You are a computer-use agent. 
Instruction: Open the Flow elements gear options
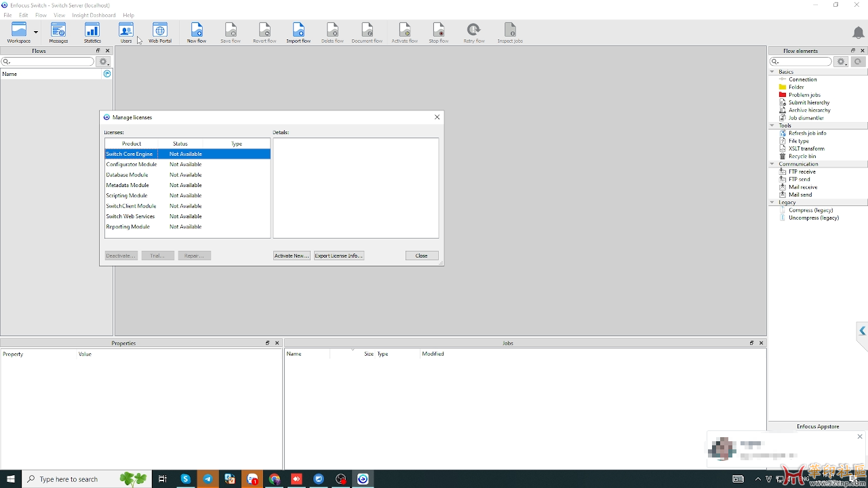tap(841, 62)
